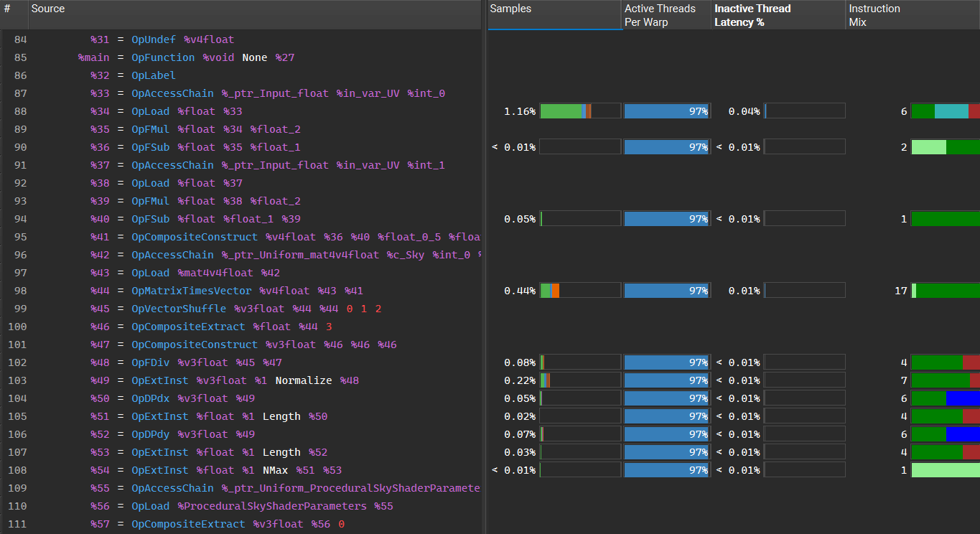The width and height of the screenshot is (980, 534).
Task: Select line 92 OpLoad %float %37
Action: [241, 183]
